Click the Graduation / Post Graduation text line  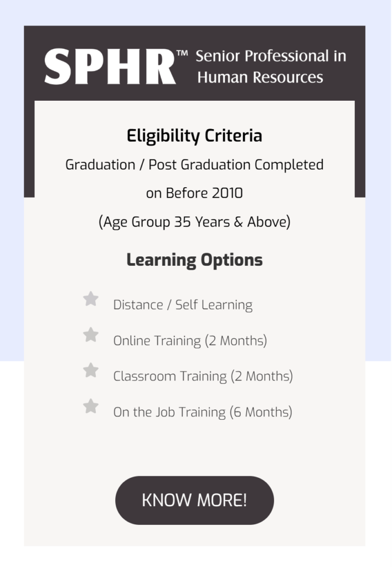tap(195, 164)
